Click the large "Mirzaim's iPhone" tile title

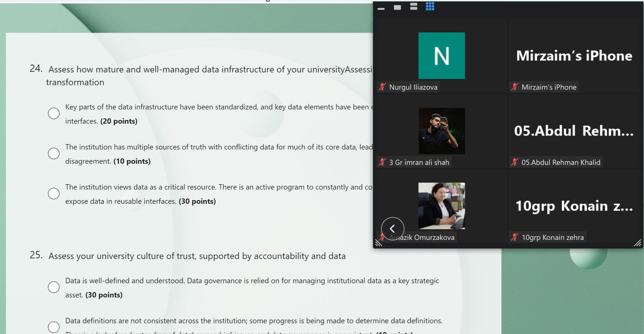click(x=574, y=56)
